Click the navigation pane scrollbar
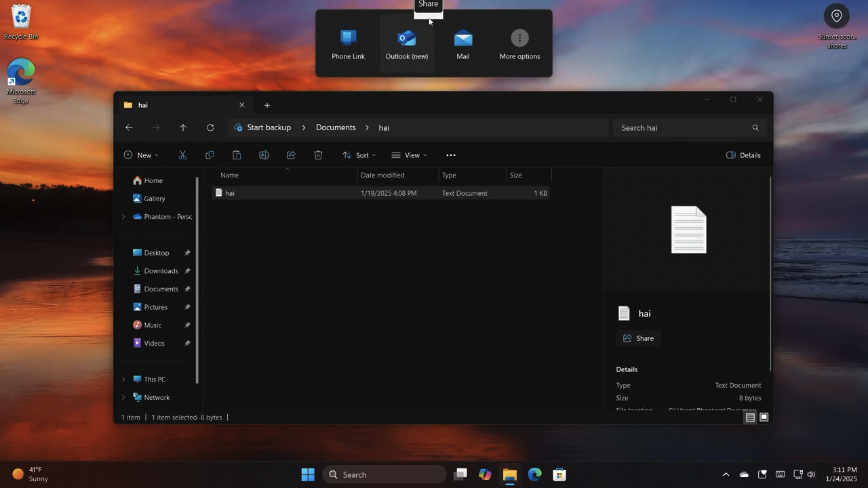Screen dimensions: 868x488 click(x=197, y=280)
